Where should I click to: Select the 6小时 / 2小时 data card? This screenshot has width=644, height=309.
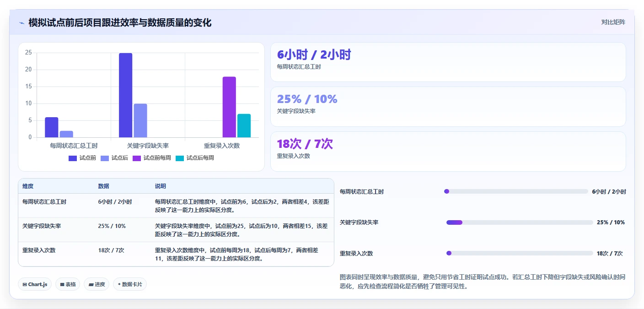point(448,62)
